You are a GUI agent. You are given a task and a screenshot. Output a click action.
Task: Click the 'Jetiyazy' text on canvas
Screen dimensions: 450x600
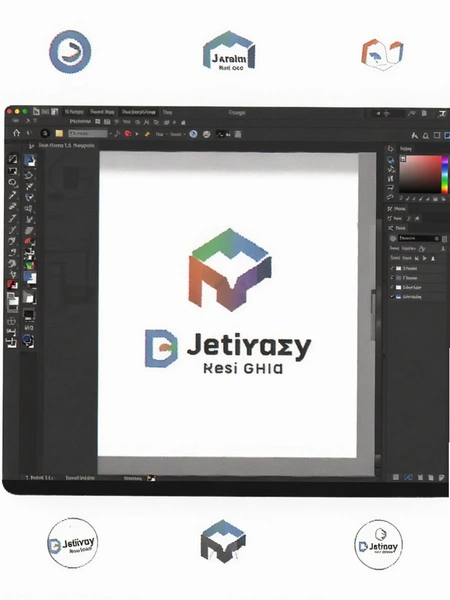click(x=249, y=347)
